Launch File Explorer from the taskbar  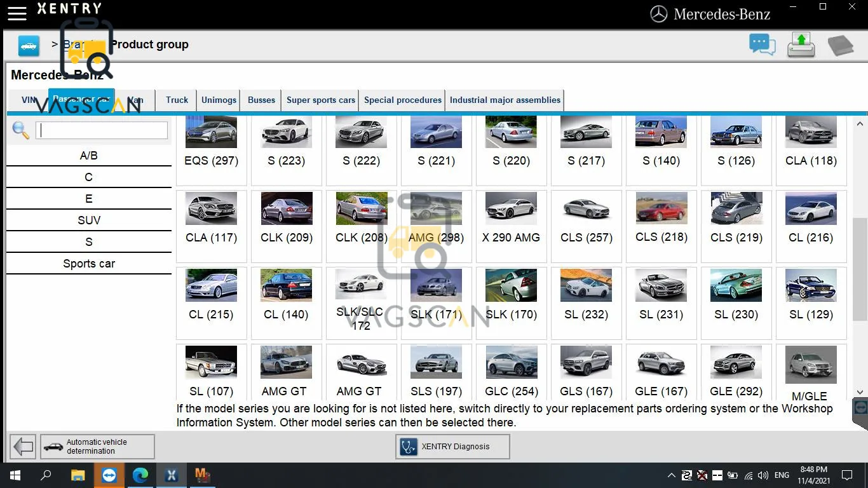[78, 475]
